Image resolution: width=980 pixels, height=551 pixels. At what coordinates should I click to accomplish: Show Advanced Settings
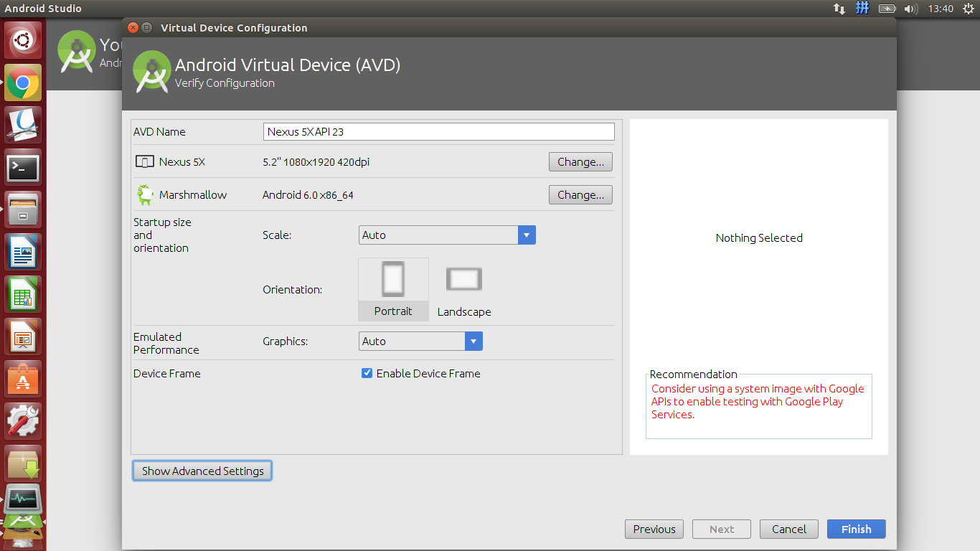(x=202, y=471)
